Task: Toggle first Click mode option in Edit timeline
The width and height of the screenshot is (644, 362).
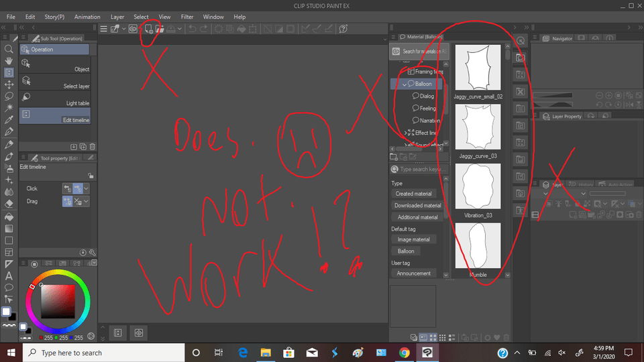Action: [67, 188]
